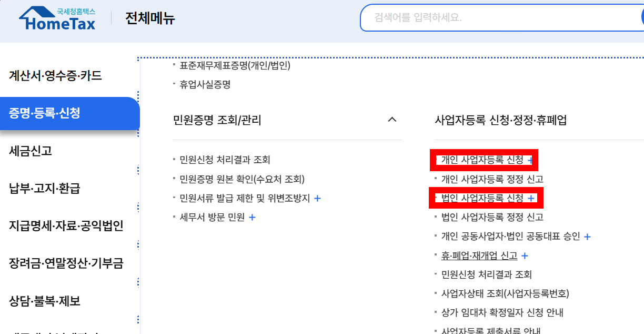Expand 세무서 방문 민원 using the plus icon
This screenshot has height=334, width=644.
(x=252, y=217)
